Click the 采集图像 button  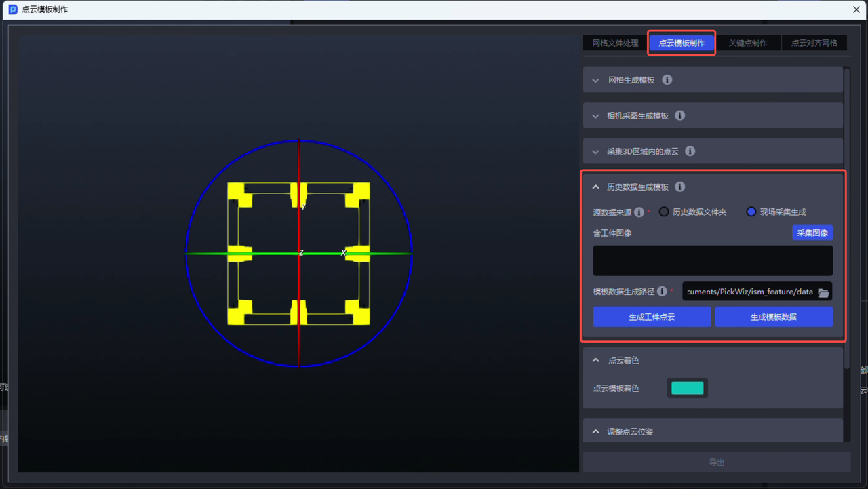coord(812,233)
